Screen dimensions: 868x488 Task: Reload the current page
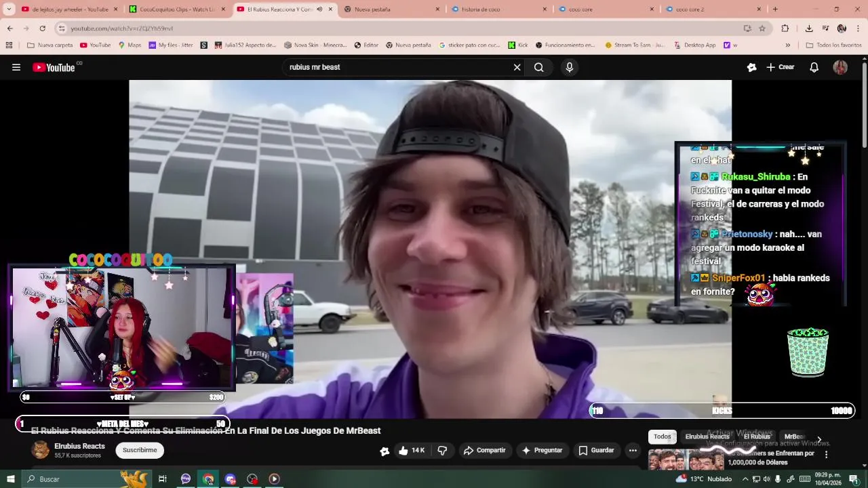pos(42,28)
